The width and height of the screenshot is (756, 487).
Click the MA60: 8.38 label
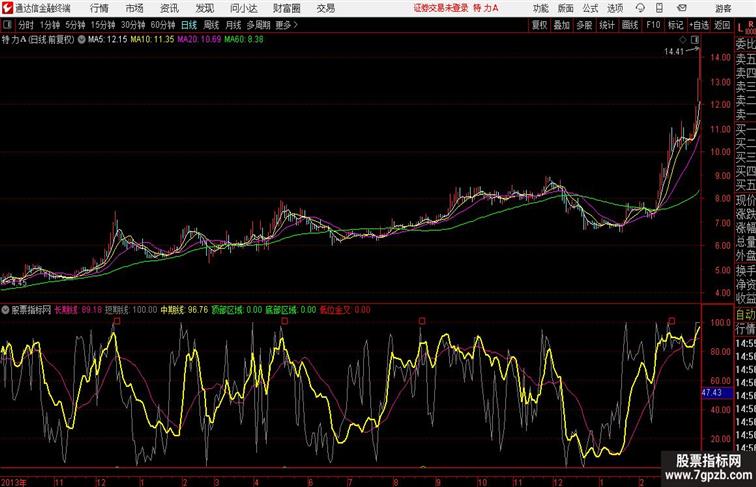tap(243, 40)
